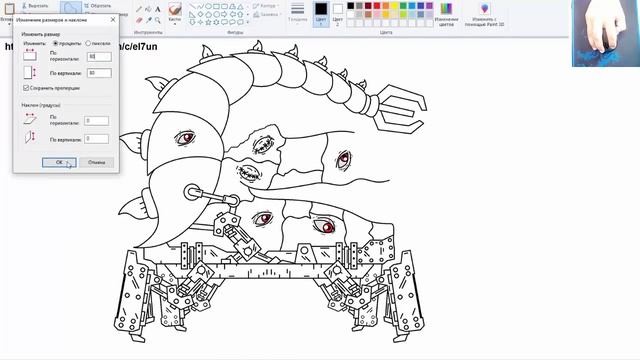The width and height of the screenshot is (640, 360).
Task: Select the Up arrow shape
Action: 240,15
